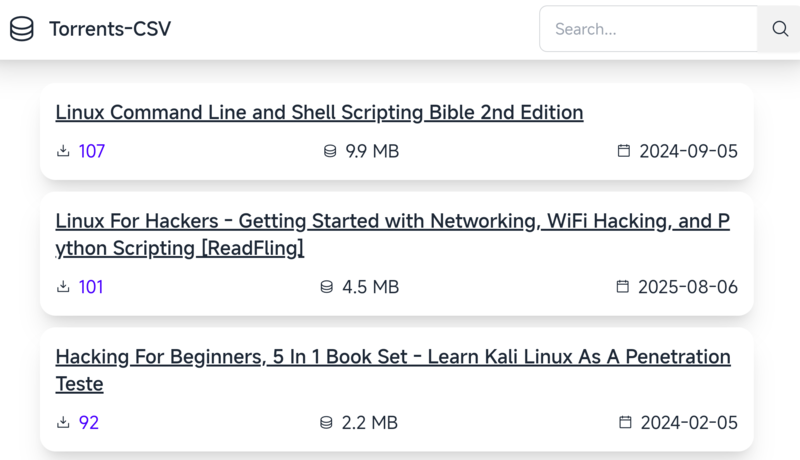
Task: Click the size icon beside 9.9 MB
Action: [x=329, y=151]
